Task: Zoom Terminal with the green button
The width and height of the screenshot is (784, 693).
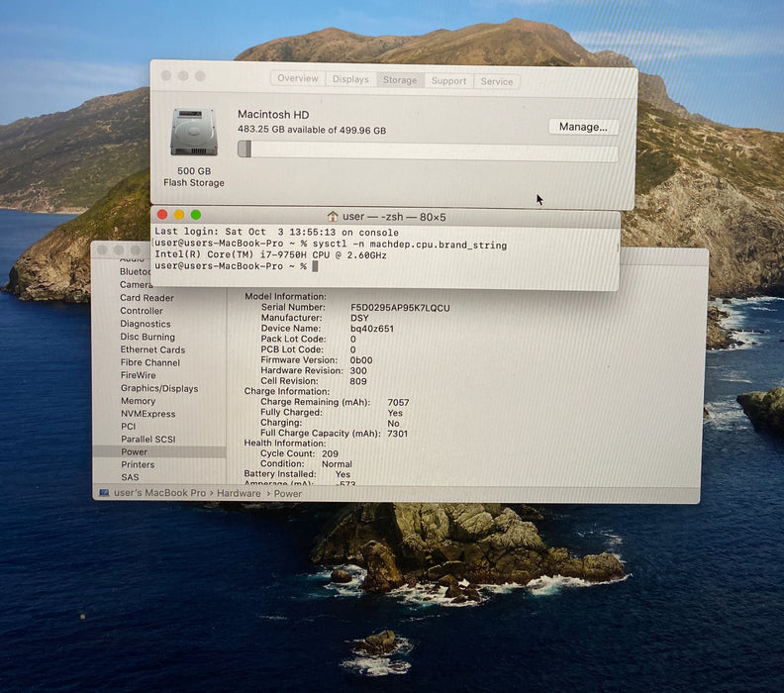Action: coord(196,215)
